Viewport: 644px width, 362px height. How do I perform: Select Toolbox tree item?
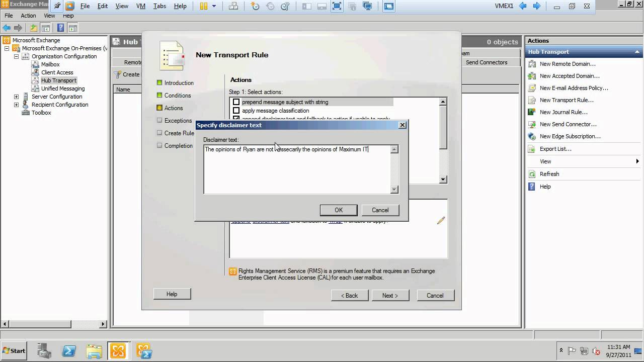pyautogui.click(x=41, y=113)
